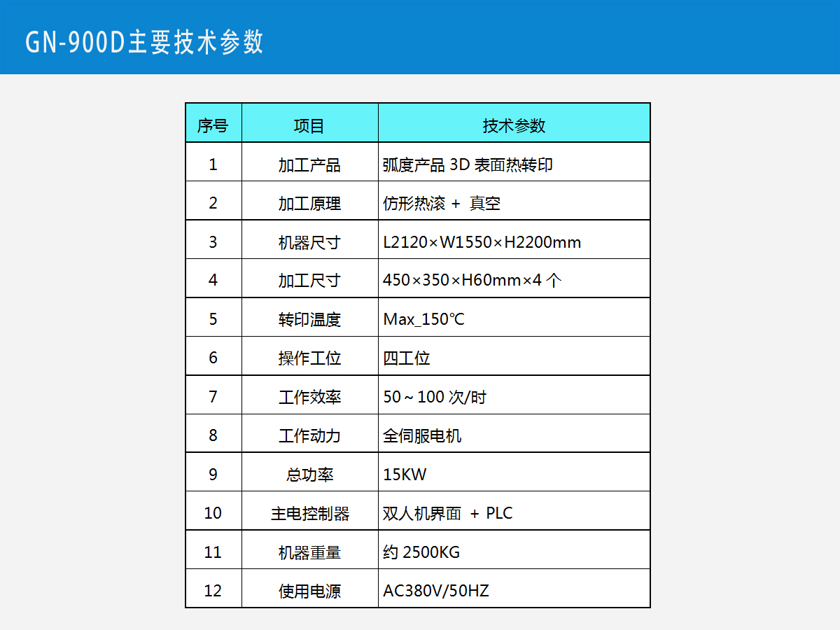Select the 项目 header cell
This screenshot has width=840, height=630.
tap(310, 123)
